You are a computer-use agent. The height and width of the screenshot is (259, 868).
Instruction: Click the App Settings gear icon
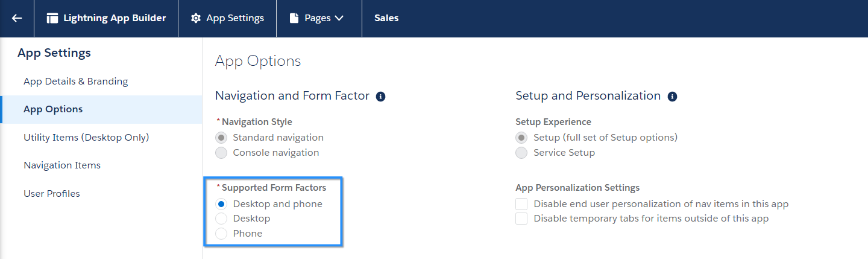coord(195,18)
